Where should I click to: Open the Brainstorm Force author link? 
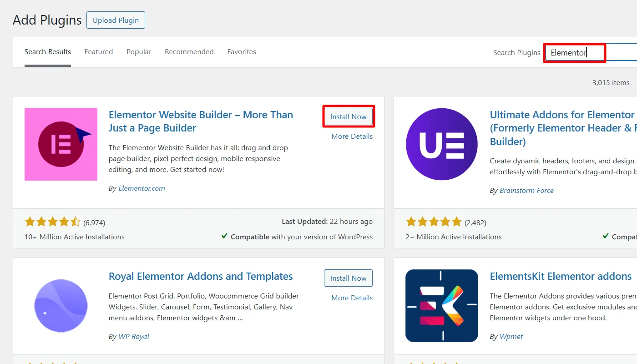coord(526,191)
